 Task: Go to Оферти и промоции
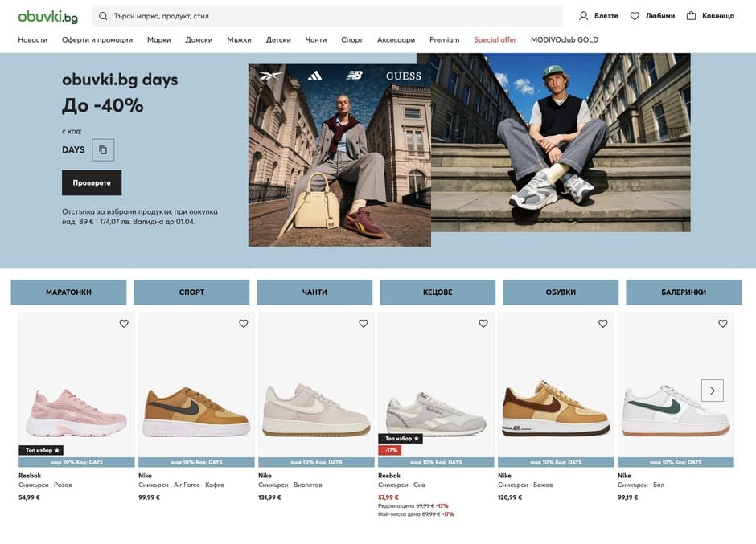(x=97, y=39)
